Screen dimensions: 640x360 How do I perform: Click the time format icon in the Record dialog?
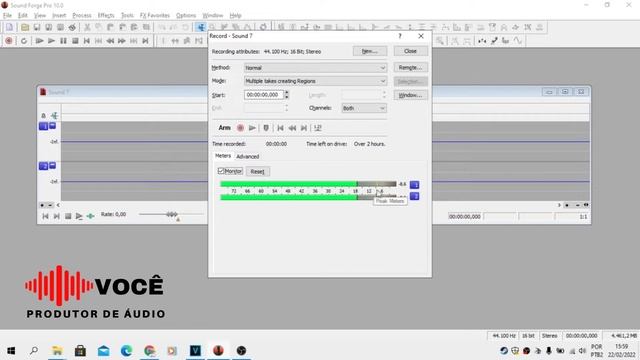(x=318, y=128)
